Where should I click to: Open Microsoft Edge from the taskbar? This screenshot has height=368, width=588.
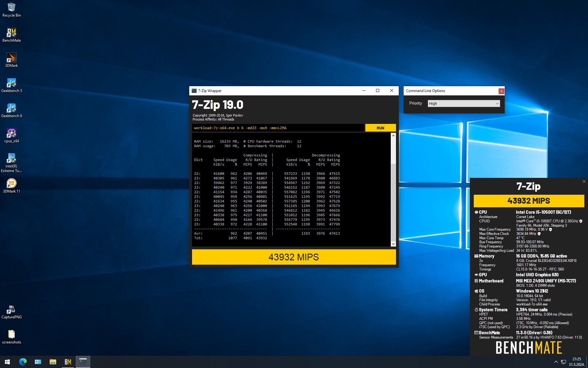coord(23,362)
